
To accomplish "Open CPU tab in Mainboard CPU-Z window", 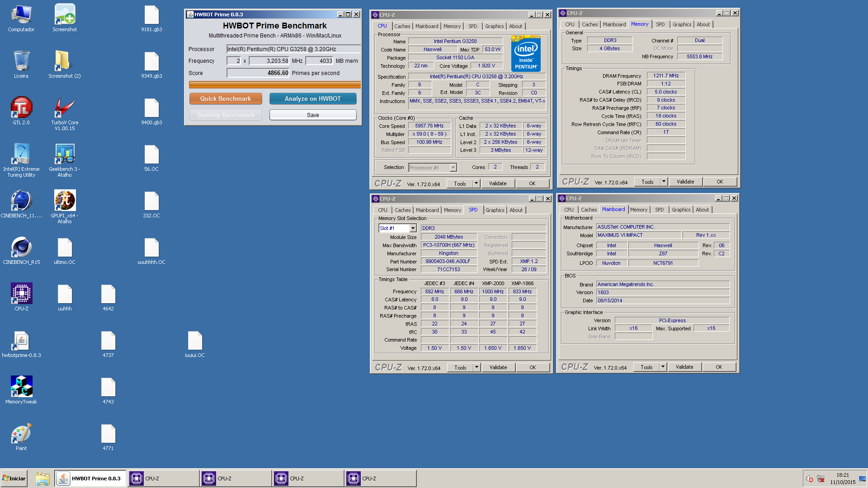I will click(x=569, y=210).
